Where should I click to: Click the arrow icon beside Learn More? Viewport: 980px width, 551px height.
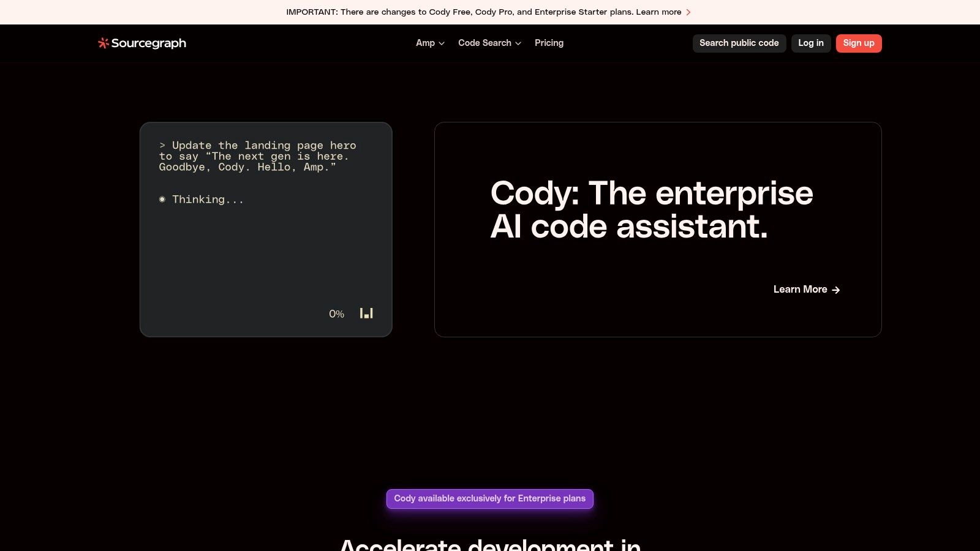coord(836,290)
